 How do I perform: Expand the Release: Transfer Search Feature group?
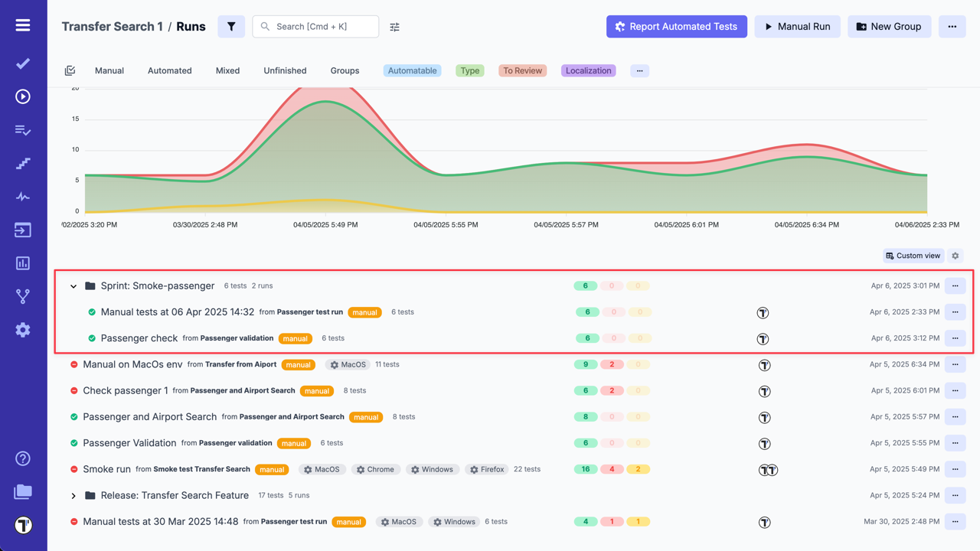pyautogui.click(x=73, y=495)
